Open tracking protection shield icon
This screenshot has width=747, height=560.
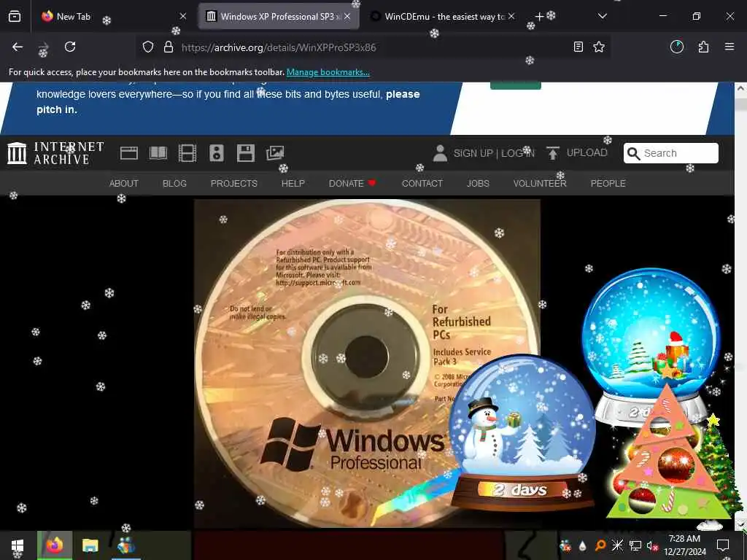coord(148,47)
